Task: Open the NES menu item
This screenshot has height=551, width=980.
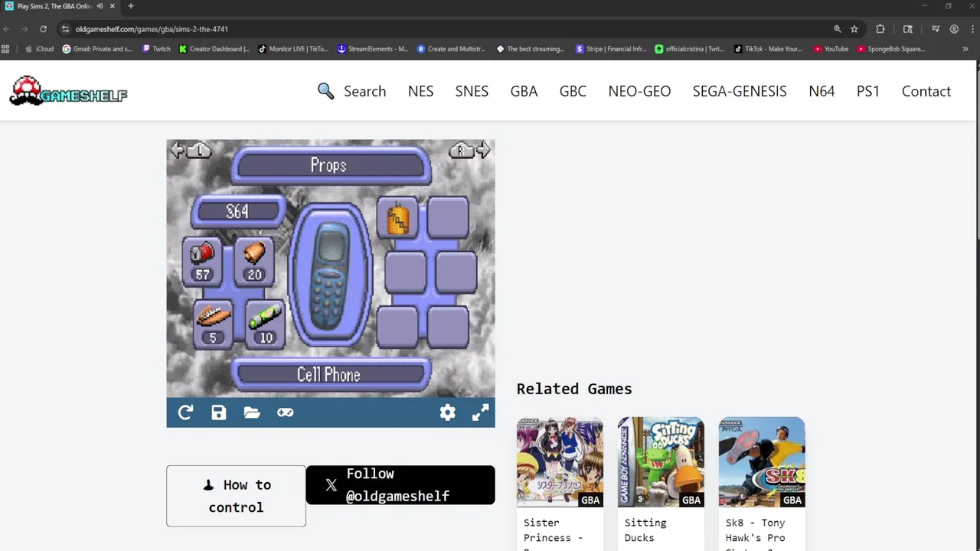Action: pos(420,91)
